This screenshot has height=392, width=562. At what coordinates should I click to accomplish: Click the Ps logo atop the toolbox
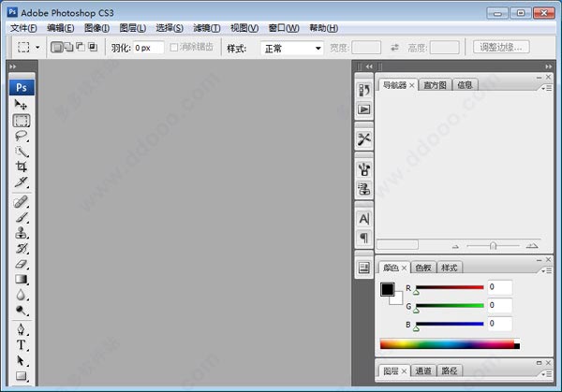[22, 88]
